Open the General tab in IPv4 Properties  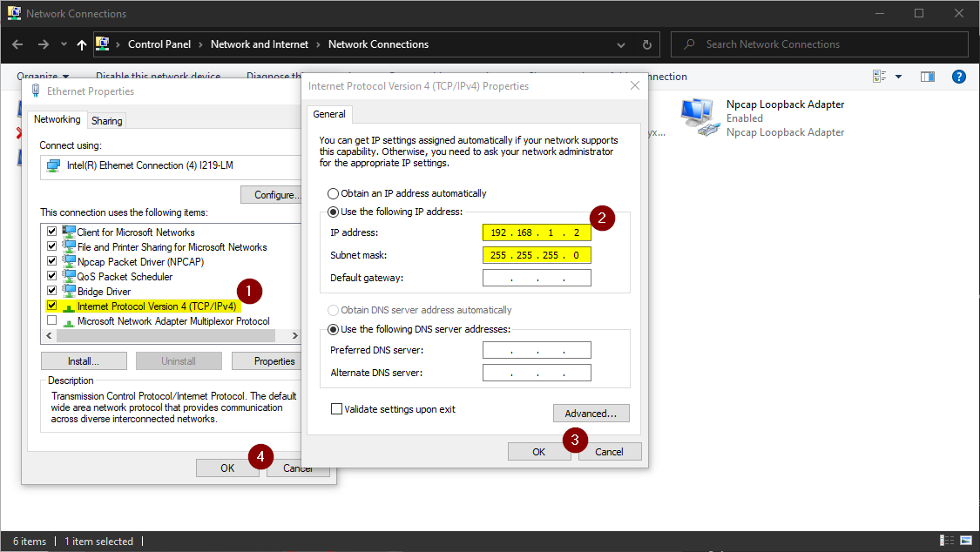click(x=328, y=114)
